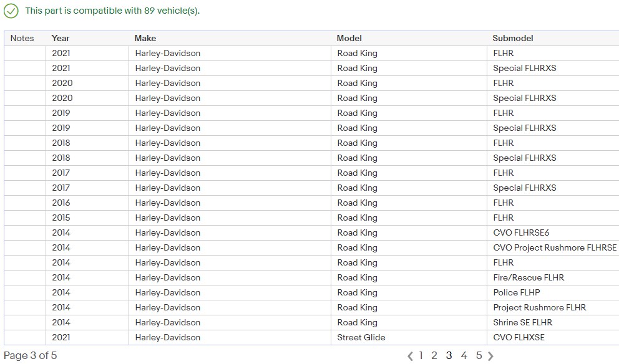Select the 2014 Police FLHP row

312,292
